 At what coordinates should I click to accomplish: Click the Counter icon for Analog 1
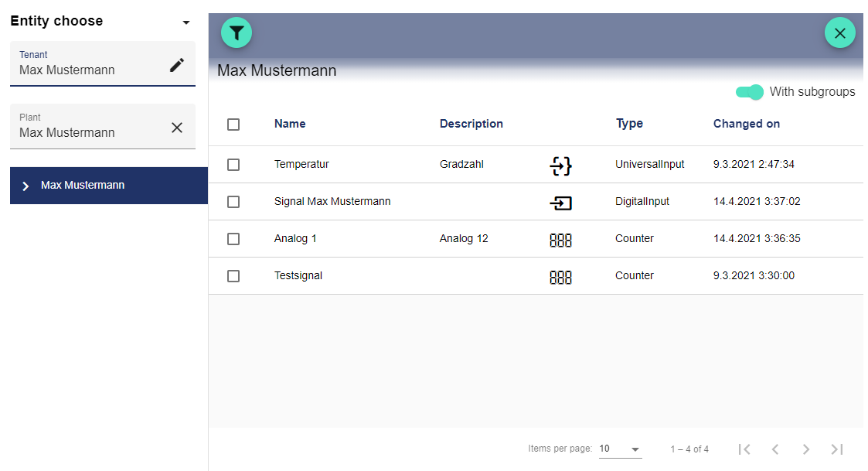pyautogui.click(x=560, y=240)
